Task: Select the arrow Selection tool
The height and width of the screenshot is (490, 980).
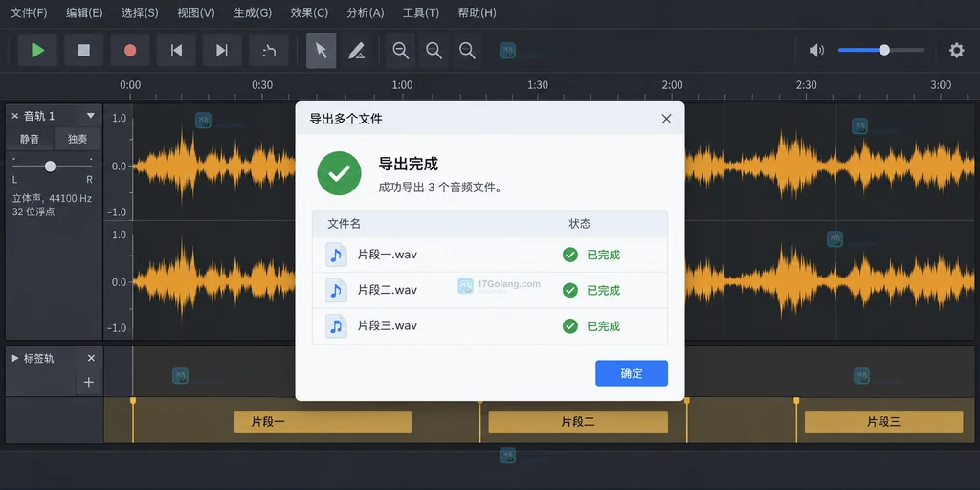Action: coord(322,51)
